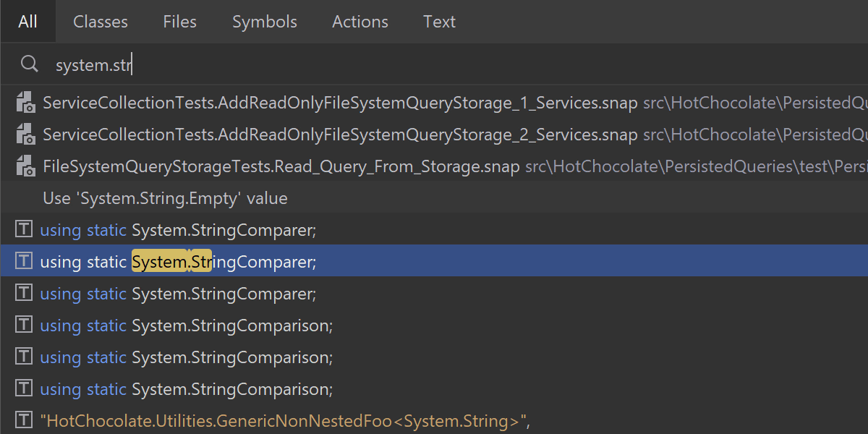The width and height of the screenshot is (868, 434).
Task: Open the Files tab
Action: (179, 22)
